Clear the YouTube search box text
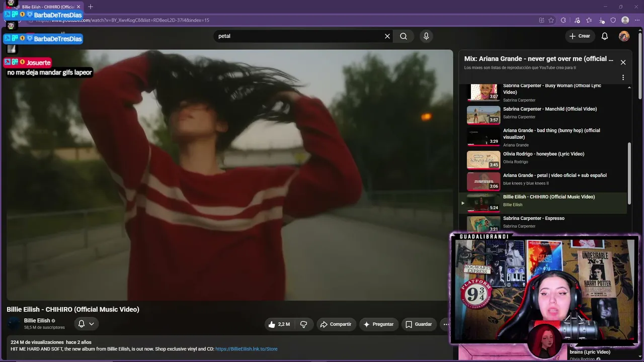Viewport: 644px width, 362px height. (x=387, y=36)
